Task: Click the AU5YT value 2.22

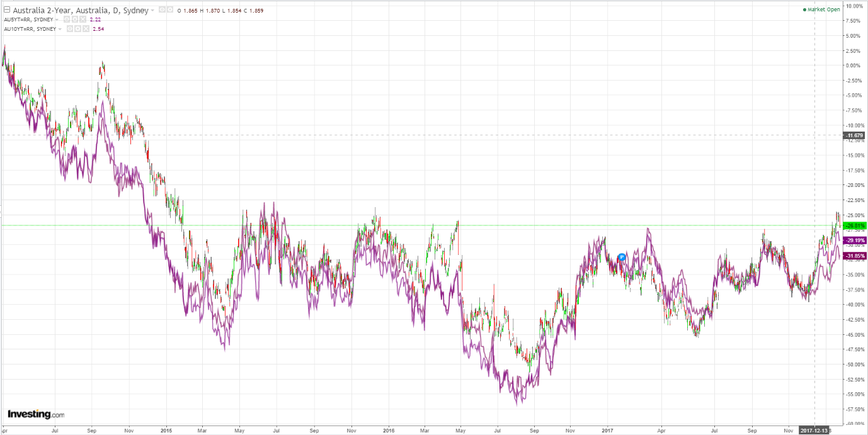Action: (95, 20)
